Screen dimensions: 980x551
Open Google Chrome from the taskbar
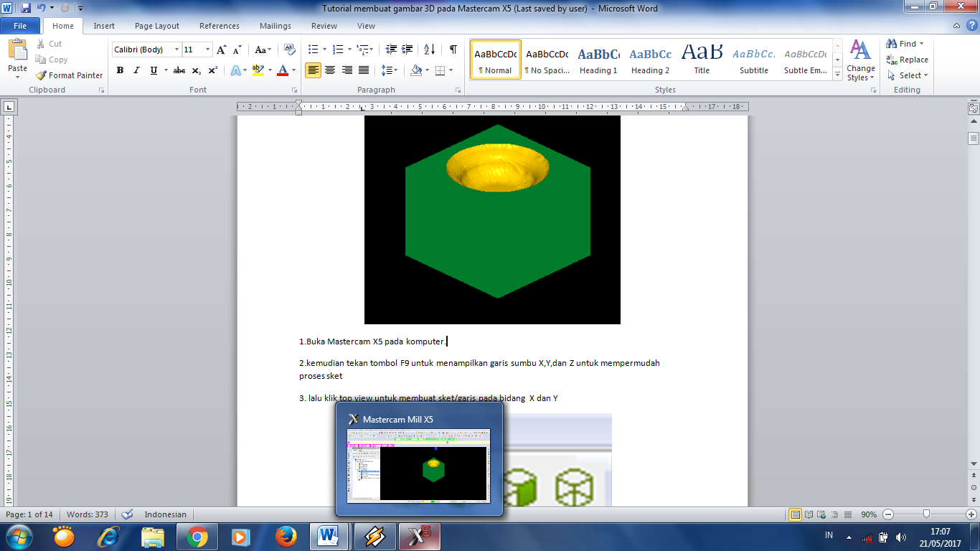[x=197, y=536]
